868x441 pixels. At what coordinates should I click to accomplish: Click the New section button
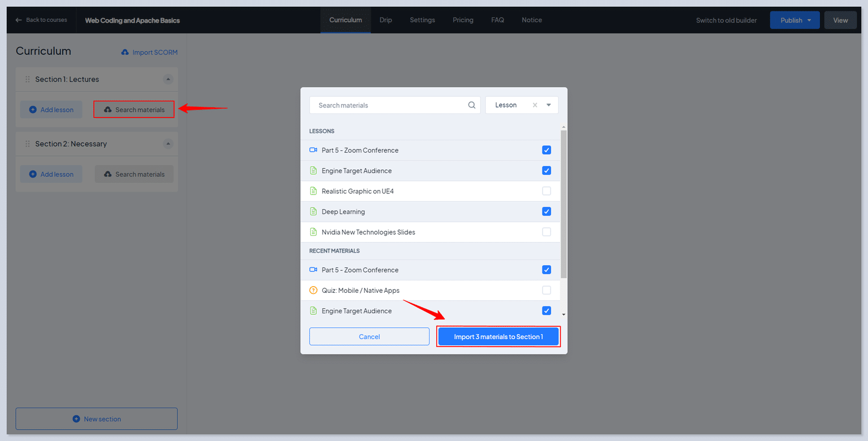[96, 418]
